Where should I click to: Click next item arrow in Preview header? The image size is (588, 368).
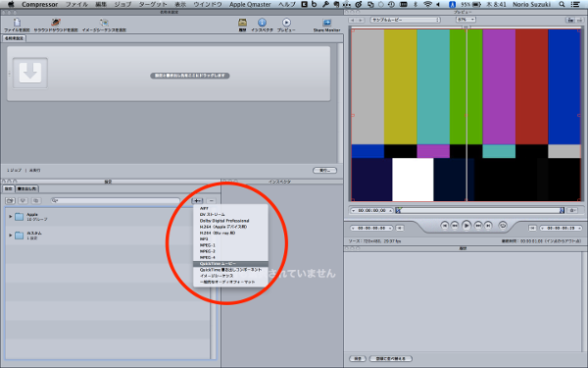pyautogui.click(x=361, y=20)
